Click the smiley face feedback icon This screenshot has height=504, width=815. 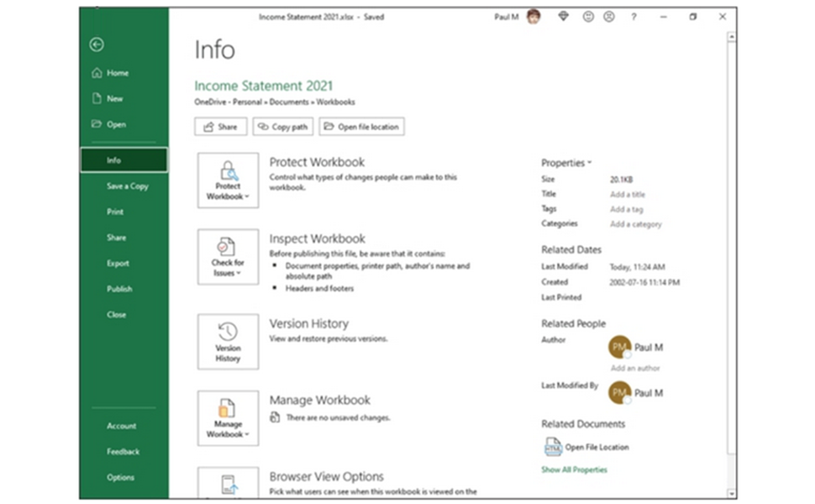pyautogui.click(x=588, y=17)
